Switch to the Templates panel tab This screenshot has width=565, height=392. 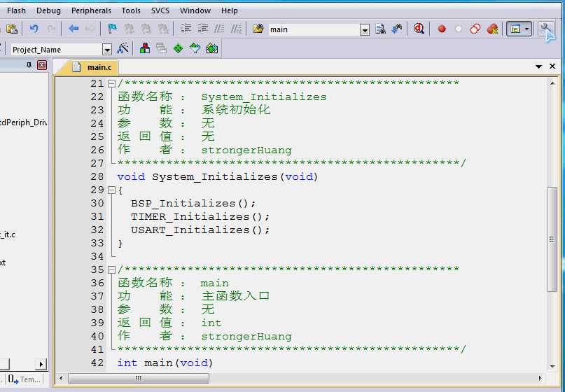24,379
